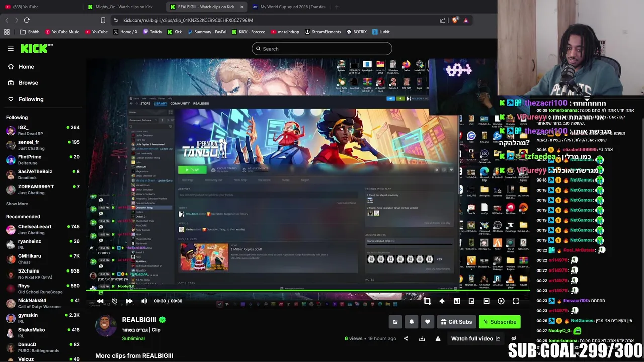Open playback speed options in player
The image size is (644, 362).
(501, 301)
